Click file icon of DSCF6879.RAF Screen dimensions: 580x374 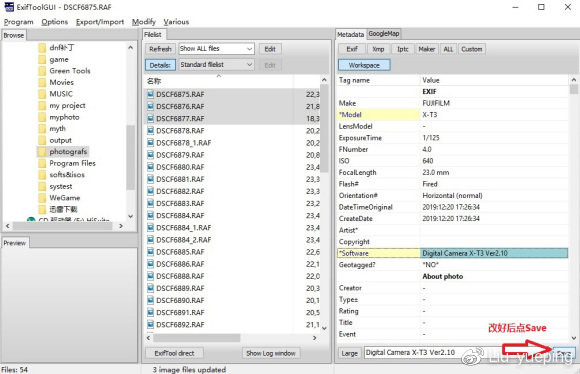pos(151,155)
